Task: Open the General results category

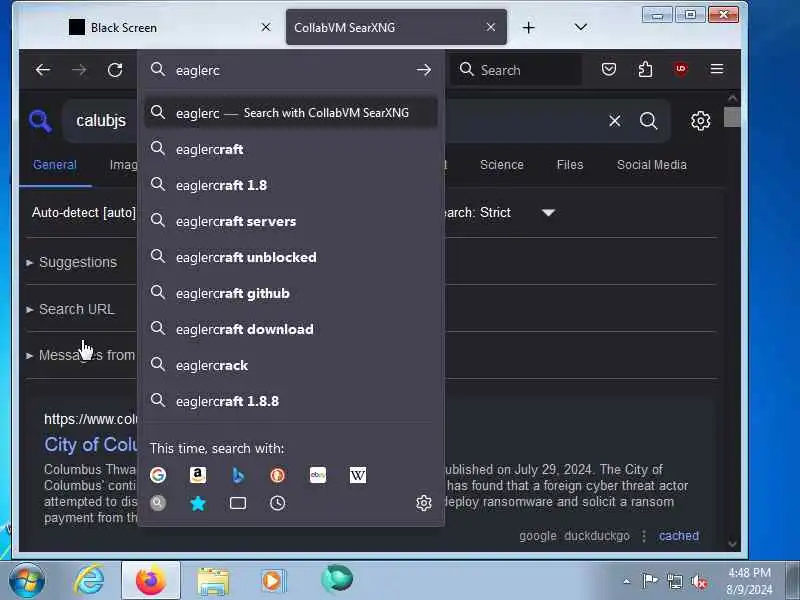Action: (x=55, y=165)
